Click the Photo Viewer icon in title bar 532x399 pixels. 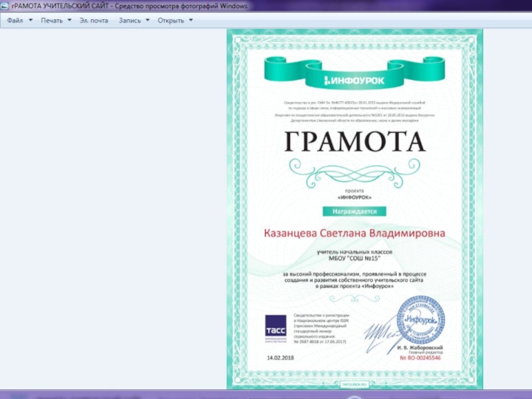[x=5, y=6]
